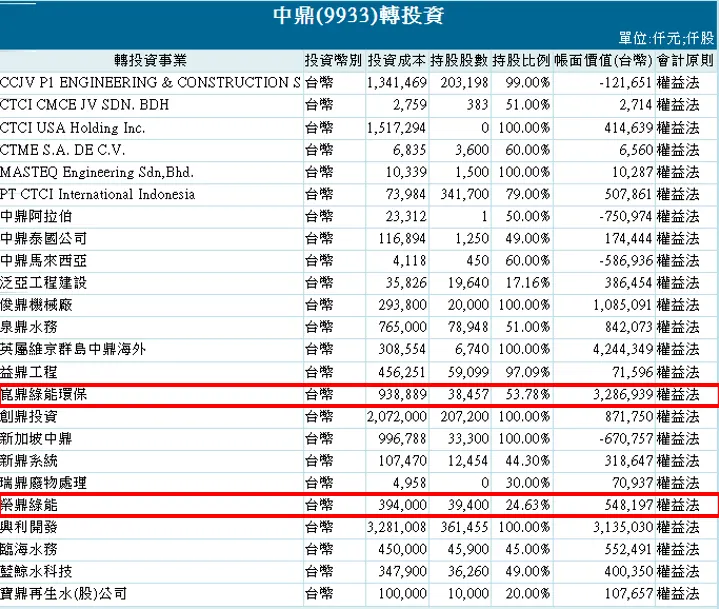
Task: Click book value -121,651
Action: pyautogui.click(x=625, y=83)
